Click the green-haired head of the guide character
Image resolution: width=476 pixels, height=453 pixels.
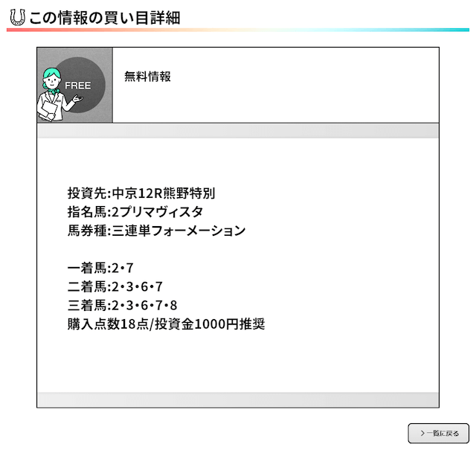pos(51,78)
